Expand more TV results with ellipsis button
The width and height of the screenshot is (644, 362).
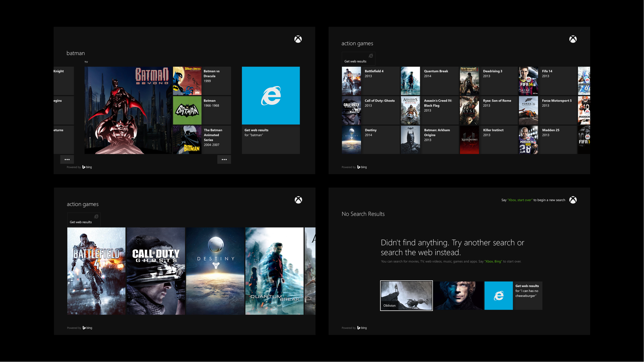[224, 160]
